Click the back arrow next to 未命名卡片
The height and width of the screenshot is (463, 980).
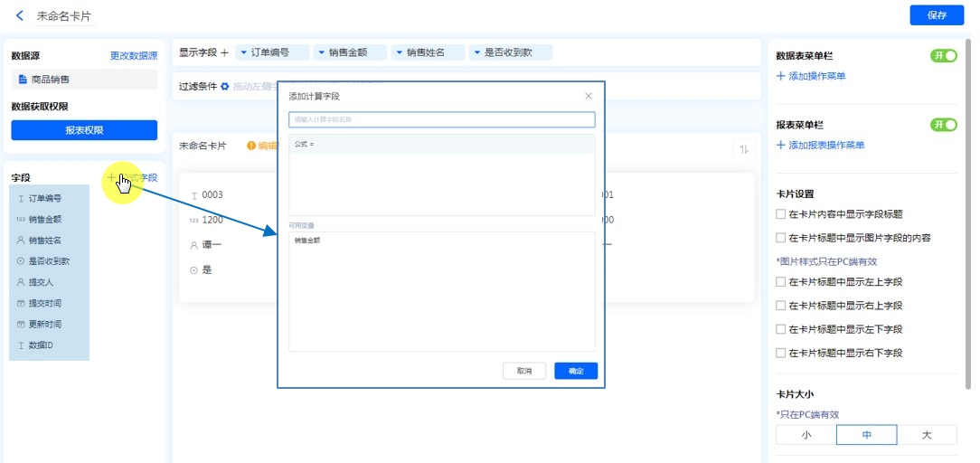[x=20, y=15]
